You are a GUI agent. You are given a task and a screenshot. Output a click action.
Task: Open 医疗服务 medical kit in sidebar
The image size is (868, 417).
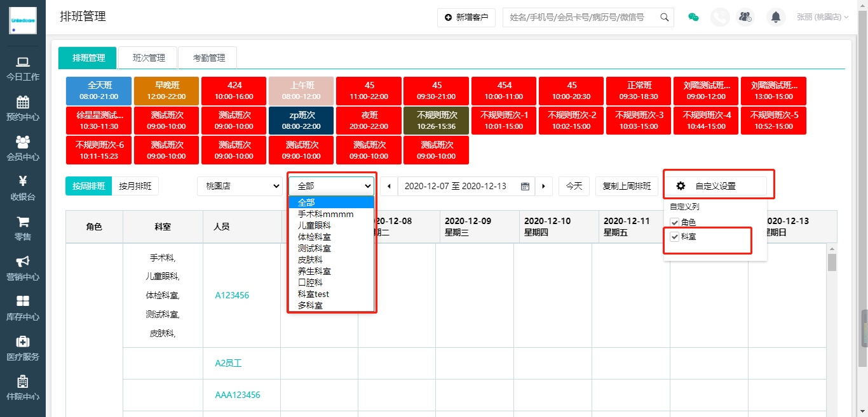click(x=23, y=341)
